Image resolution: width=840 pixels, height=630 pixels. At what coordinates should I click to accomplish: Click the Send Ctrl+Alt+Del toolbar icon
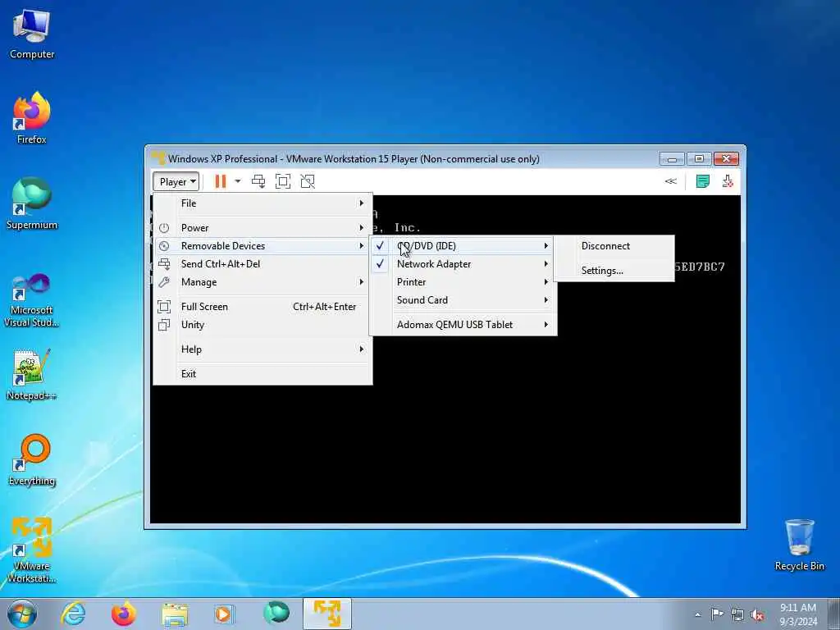(258, 181)
